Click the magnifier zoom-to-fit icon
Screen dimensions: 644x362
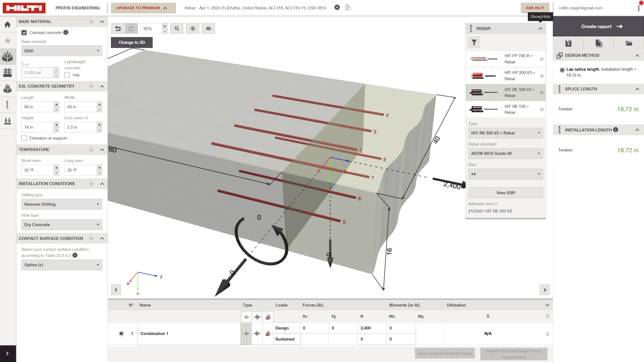[x=177, y=29]
